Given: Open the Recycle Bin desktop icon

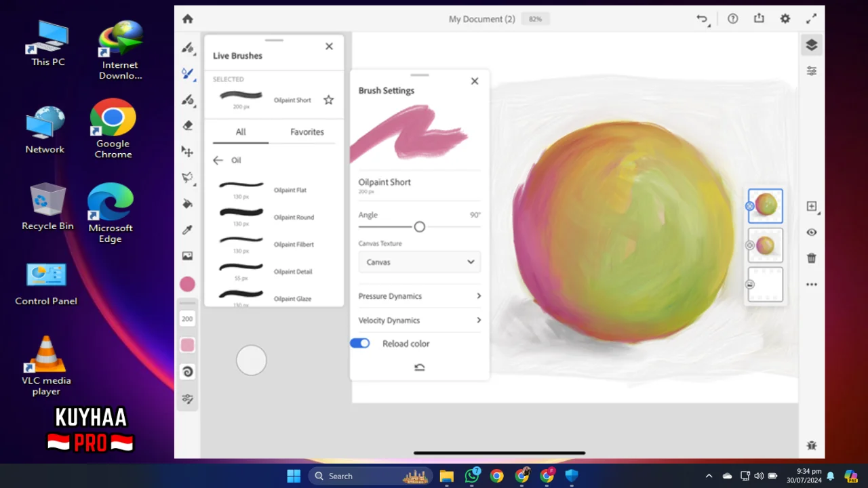Looking at the screenshot, I should 47,207.
